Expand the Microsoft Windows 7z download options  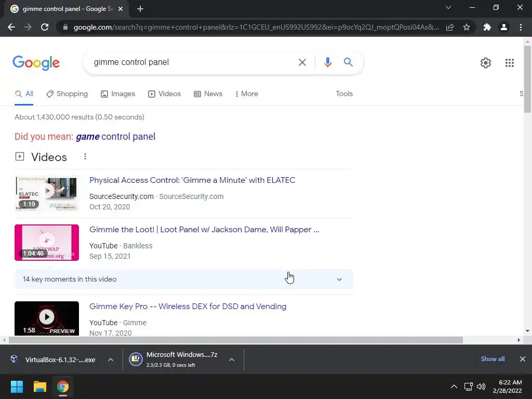232,360
